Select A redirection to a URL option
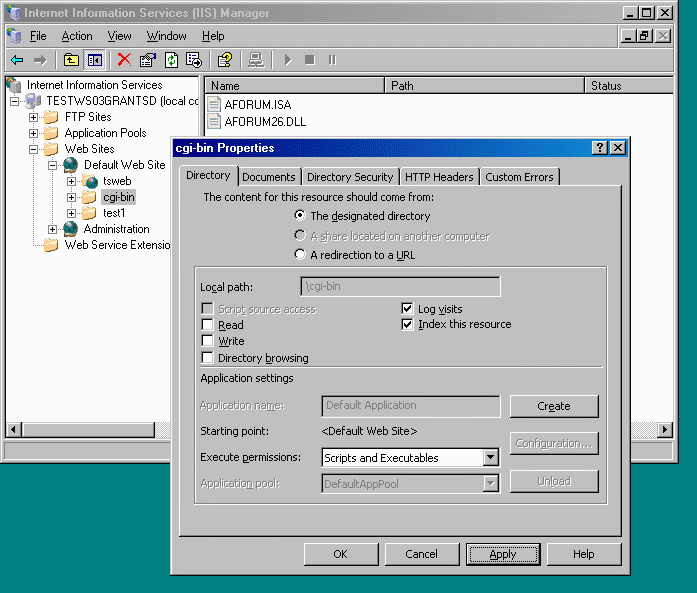 pos(300,254)
